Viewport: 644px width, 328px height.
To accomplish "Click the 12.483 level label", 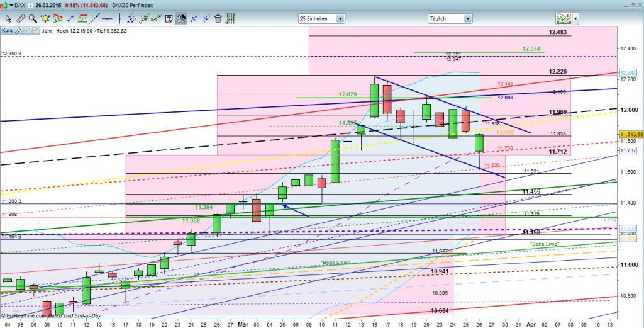I will 557,31.
